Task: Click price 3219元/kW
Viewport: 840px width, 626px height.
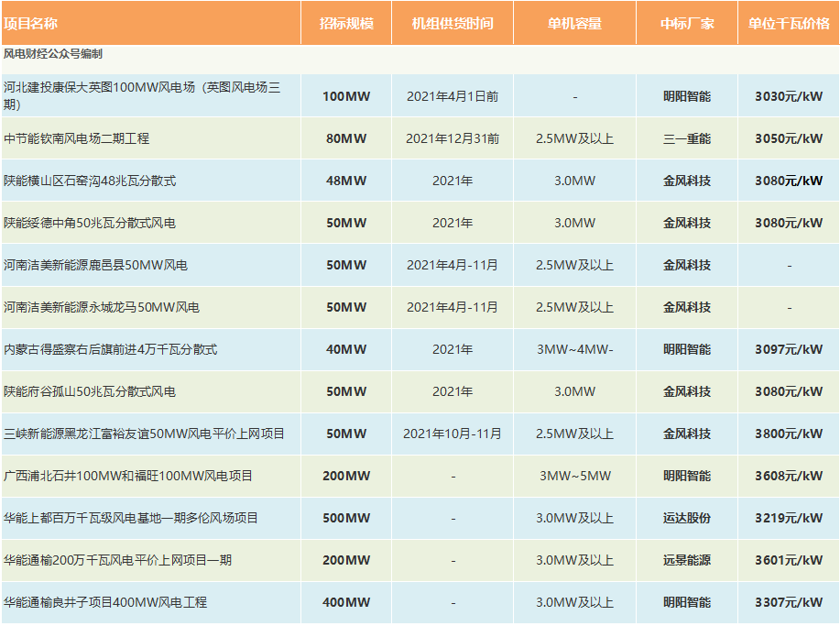Action: pyautogui.click(x=789, y=518)
